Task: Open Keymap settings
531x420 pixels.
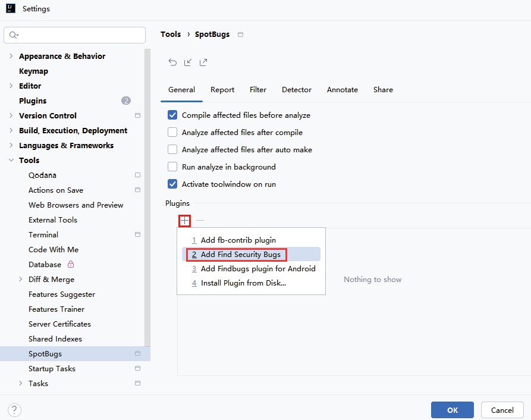Action: (33, 71)
